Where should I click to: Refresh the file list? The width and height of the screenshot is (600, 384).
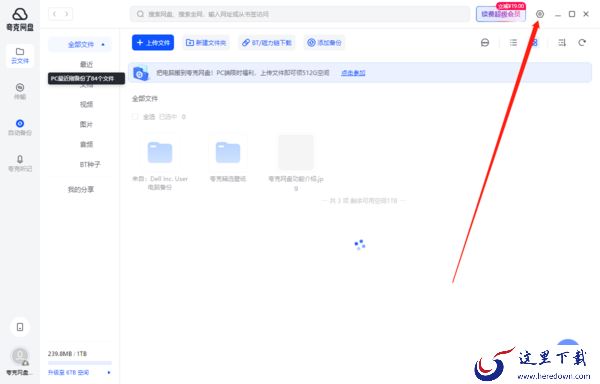point(582,43)
